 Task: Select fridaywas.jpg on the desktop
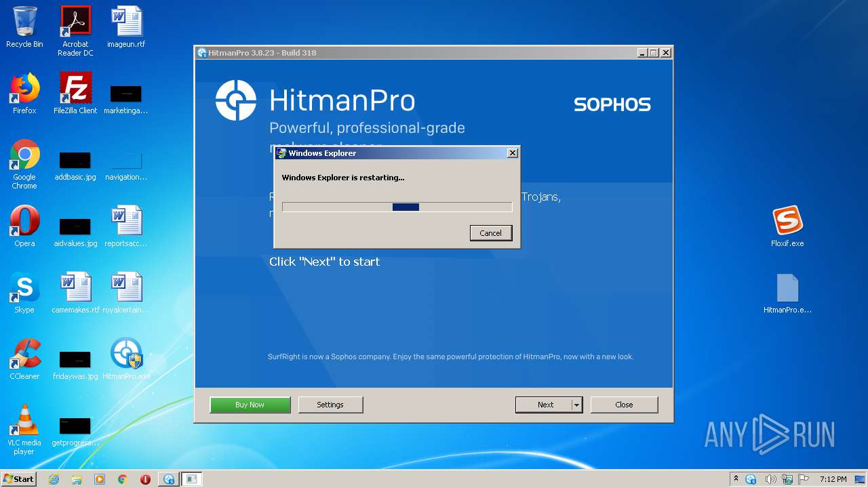click(75, 365)
